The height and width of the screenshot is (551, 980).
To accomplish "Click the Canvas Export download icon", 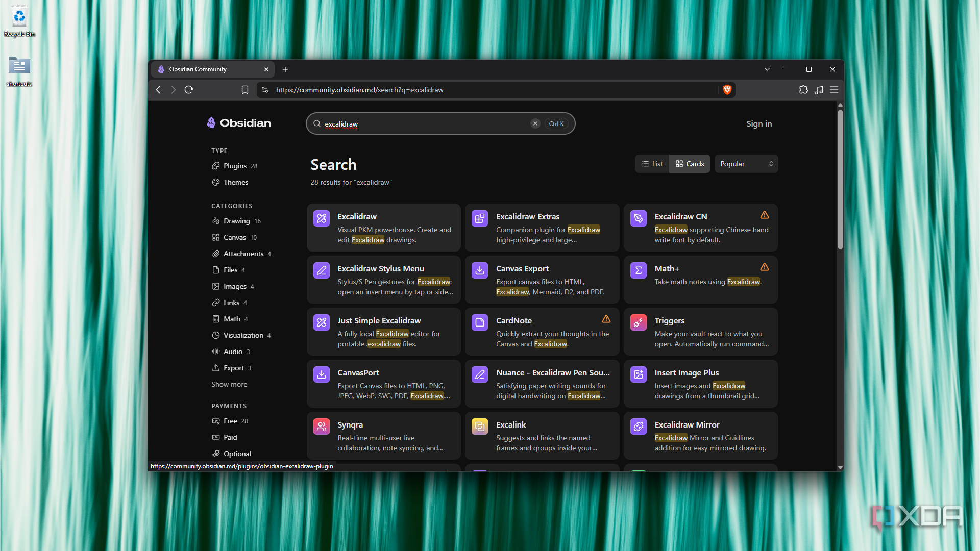I will click(x=480, y=270).
